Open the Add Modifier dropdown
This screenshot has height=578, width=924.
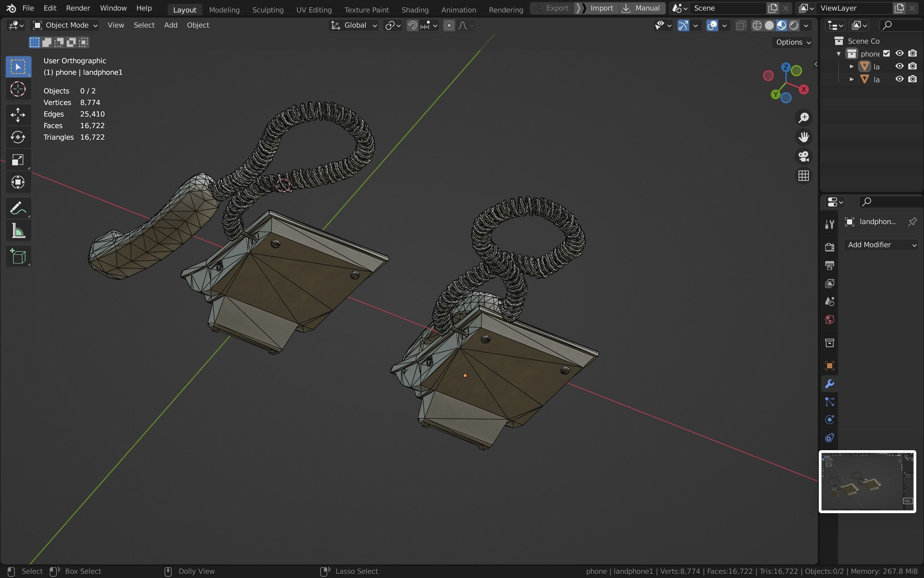click(x=882, y=245)
